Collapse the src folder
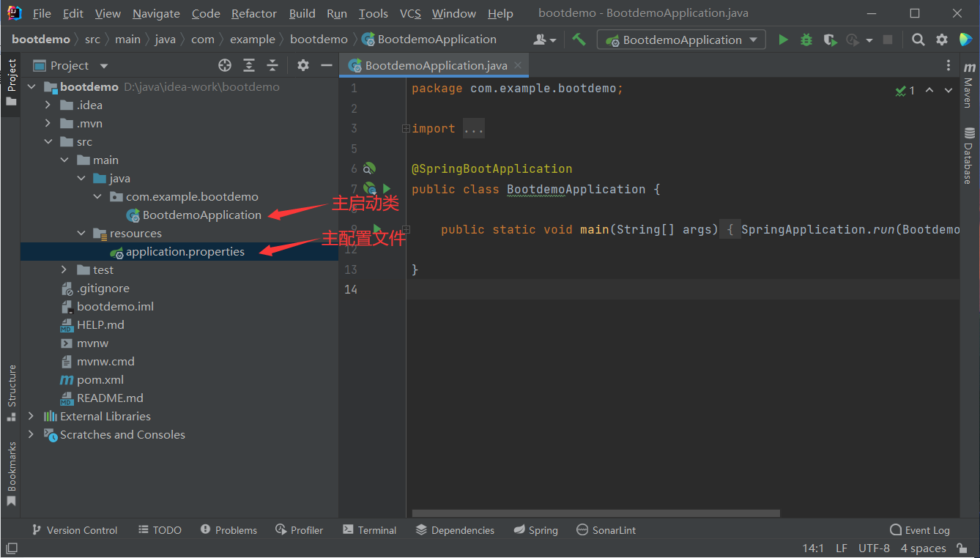980x558 pixels. coord(48,141)
